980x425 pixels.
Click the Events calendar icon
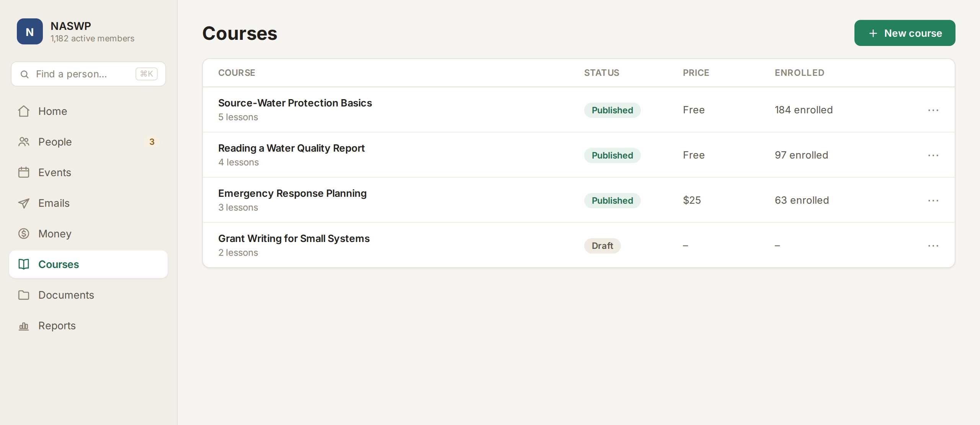(x=24, y=172)
